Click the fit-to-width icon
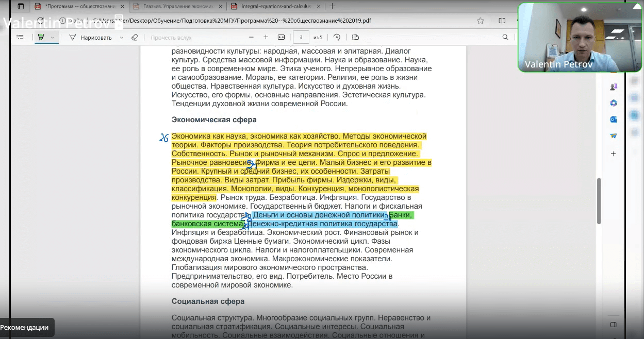The width and height of the screenshot is (644, 339). (x=281, y=37)
